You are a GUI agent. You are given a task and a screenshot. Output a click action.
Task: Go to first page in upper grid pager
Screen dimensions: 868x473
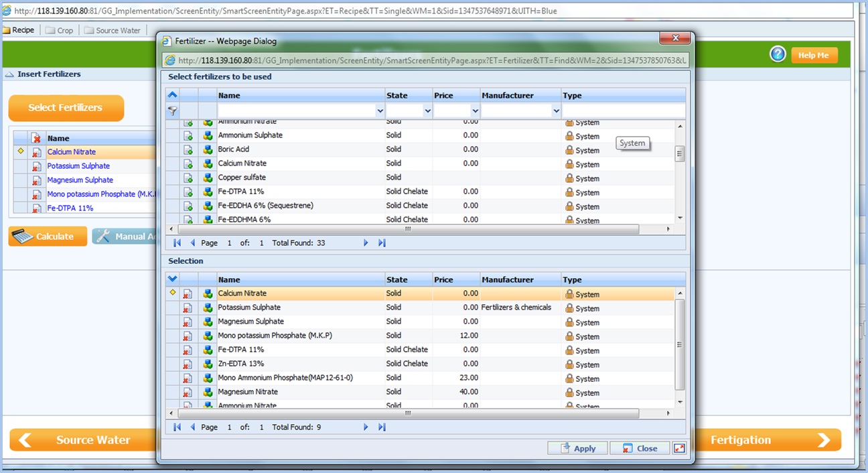(177, 243)
